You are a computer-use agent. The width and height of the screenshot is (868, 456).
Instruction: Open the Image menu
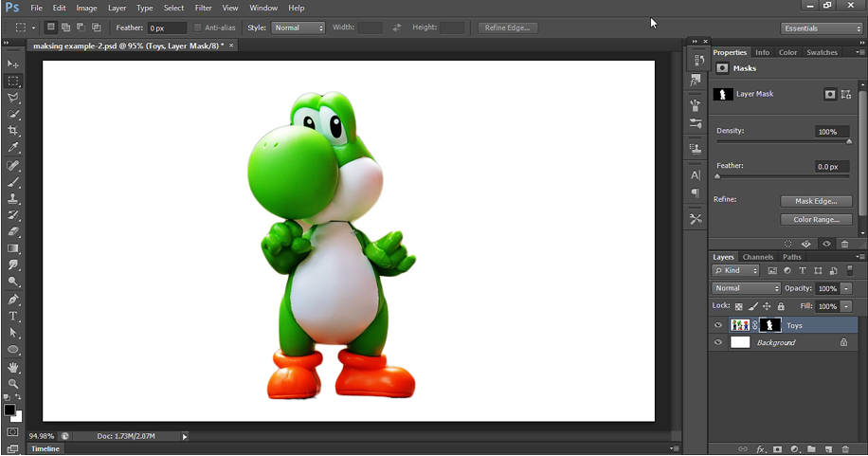pyautogui.click(x=86, y=8)
